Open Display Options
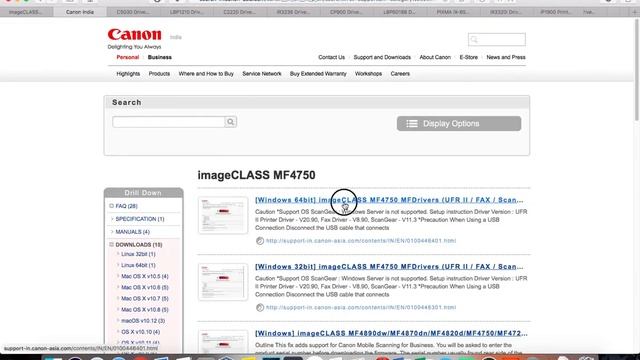The width and height of the screenshot is (640, 360). click(459, 124)
